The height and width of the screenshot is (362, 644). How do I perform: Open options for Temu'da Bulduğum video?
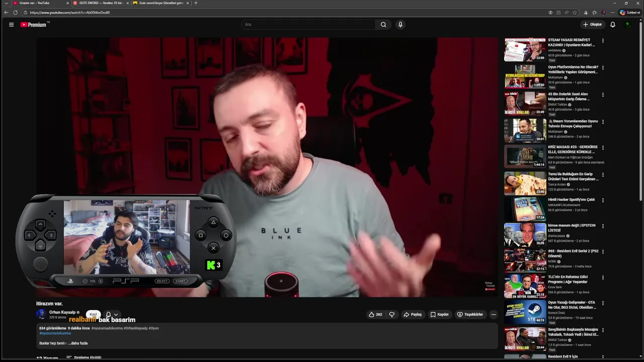pyautogui.click(x=603, y=175)
